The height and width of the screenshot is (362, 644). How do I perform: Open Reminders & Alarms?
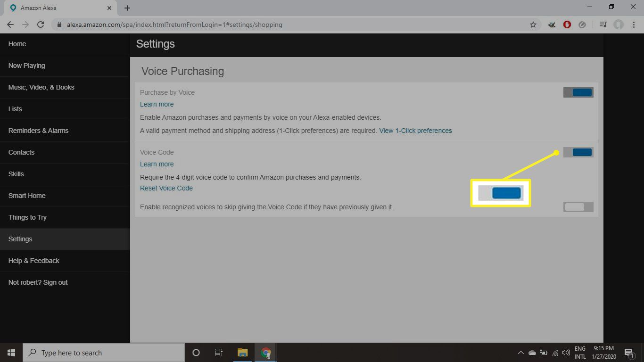(65, 131)
